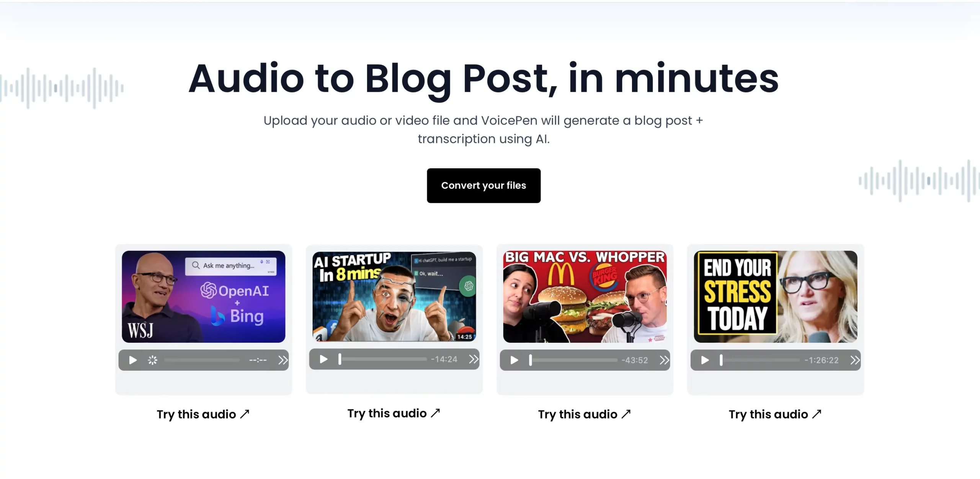Skip forward in Big Mac audio player
Screen dimensions: 980x479
coord(664,360)
